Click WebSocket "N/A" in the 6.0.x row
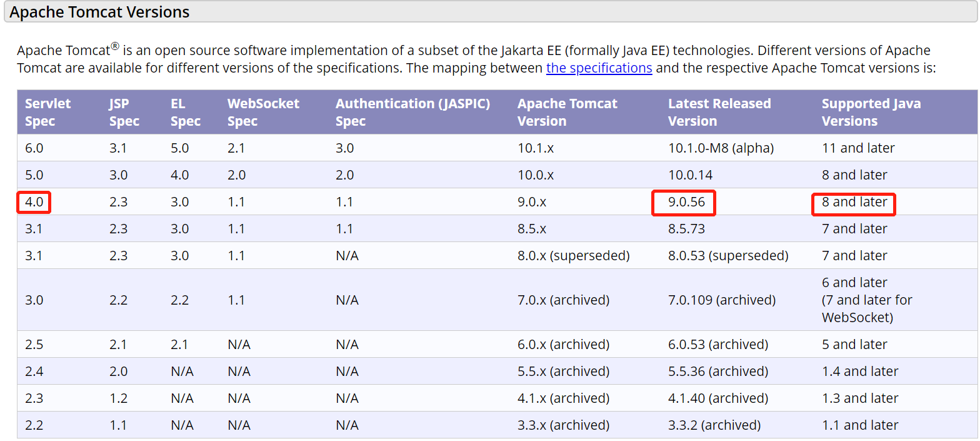Screen dimensions: 980x441 click(239, 345)
